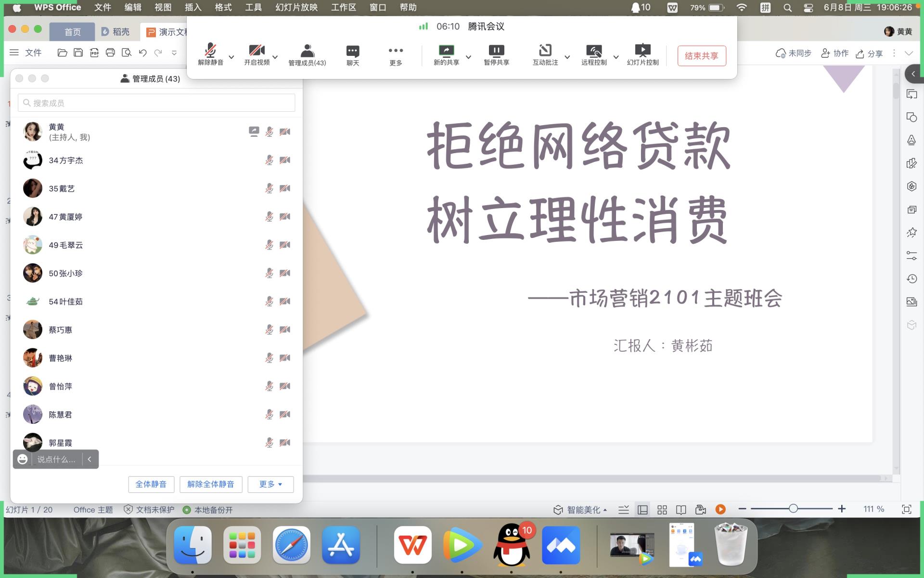Screen dimensions: 924x578
Task: Click the print icon in WPS toolbar
Action: click(x=110, y=53)
